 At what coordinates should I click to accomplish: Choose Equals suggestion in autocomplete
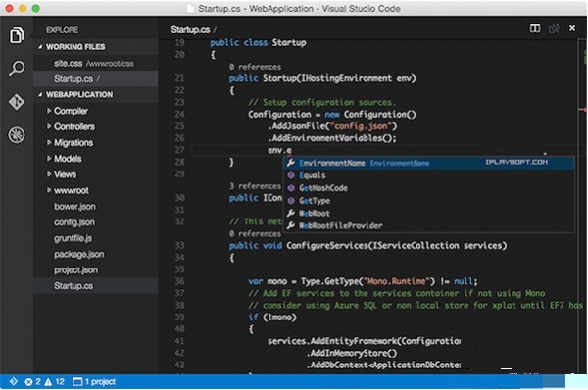tap(428, 175)
